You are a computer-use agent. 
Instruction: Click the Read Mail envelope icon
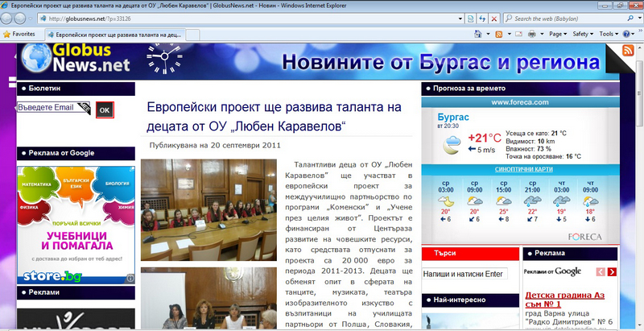pos(519,34)
